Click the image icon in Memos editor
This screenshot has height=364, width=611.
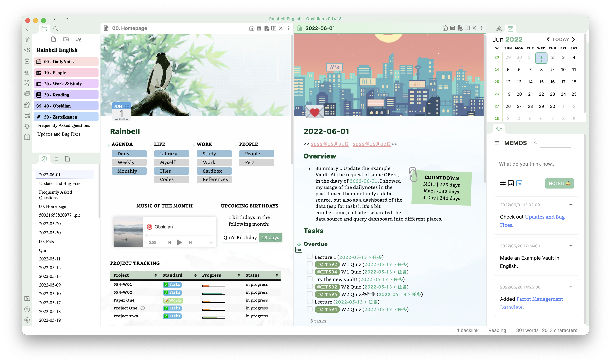511,183
